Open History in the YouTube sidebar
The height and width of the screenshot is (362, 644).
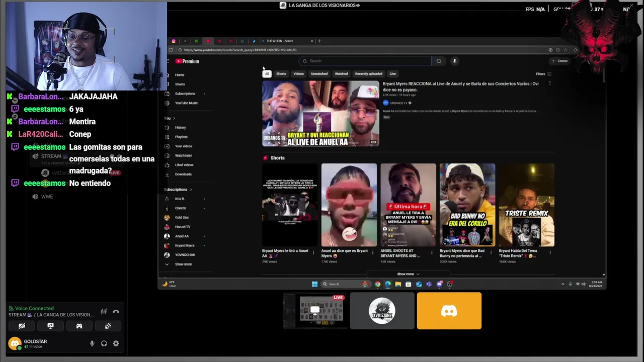pos(180,128)
